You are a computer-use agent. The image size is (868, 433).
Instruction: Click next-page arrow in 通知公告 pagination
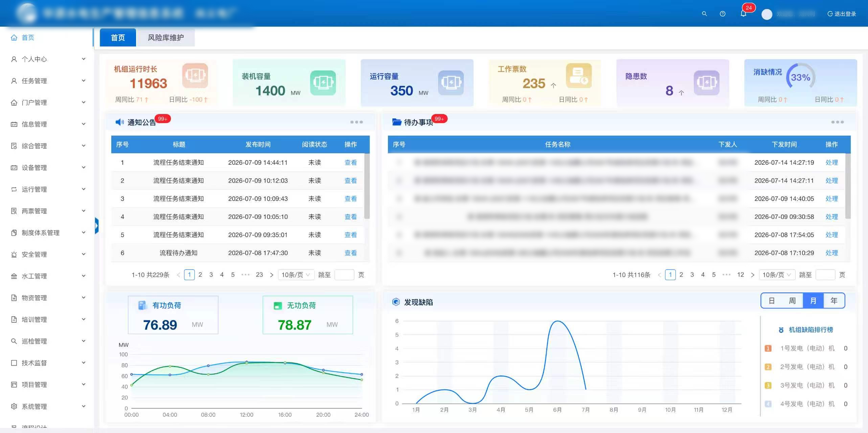(271, 275)
